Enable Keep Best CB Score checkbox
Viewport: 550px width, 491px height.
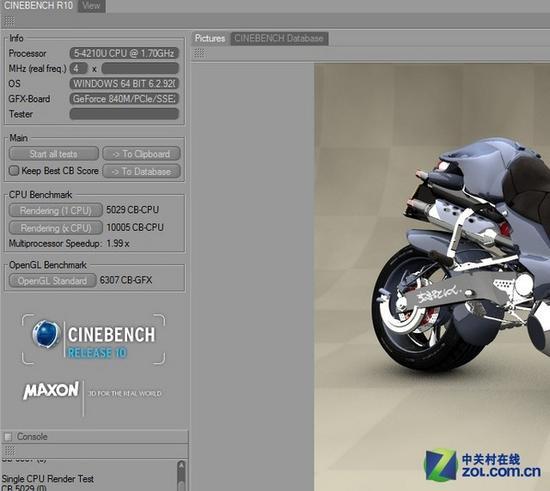click(x=14, y=171)
